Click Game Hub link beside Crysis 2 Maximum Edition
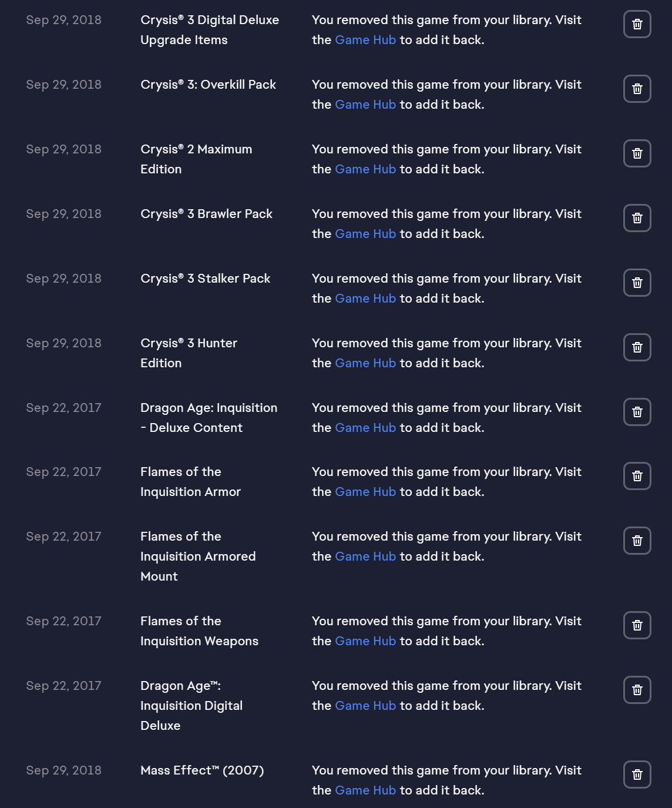This screenshot has height=808, width=672. pyautogui.click(x=365, y=169)
